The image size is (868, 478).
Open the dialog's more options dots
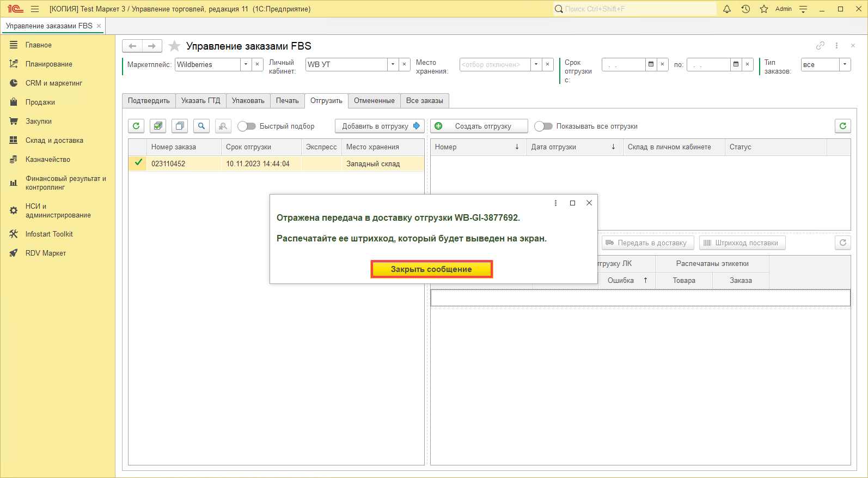(555, 203)
